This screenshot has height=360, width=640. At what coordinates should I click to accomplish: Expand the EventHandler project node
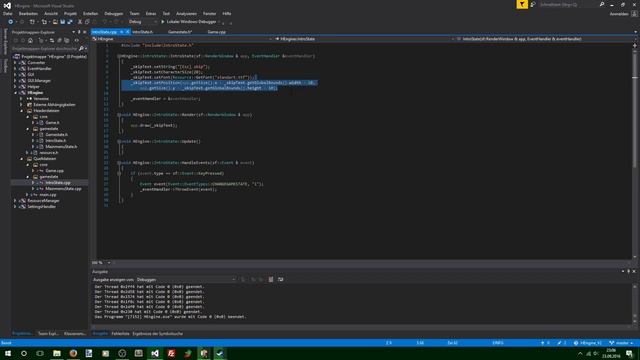[x=15, y=69]
